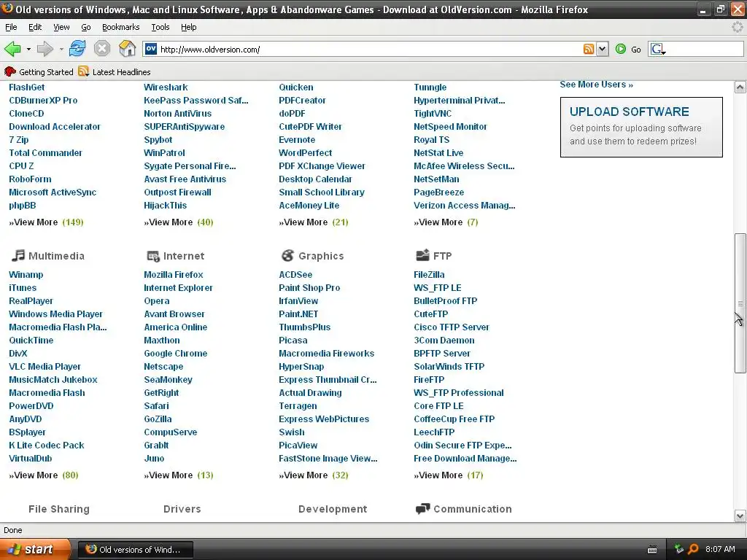Click the Multimedia music note icon

[18, 255]
